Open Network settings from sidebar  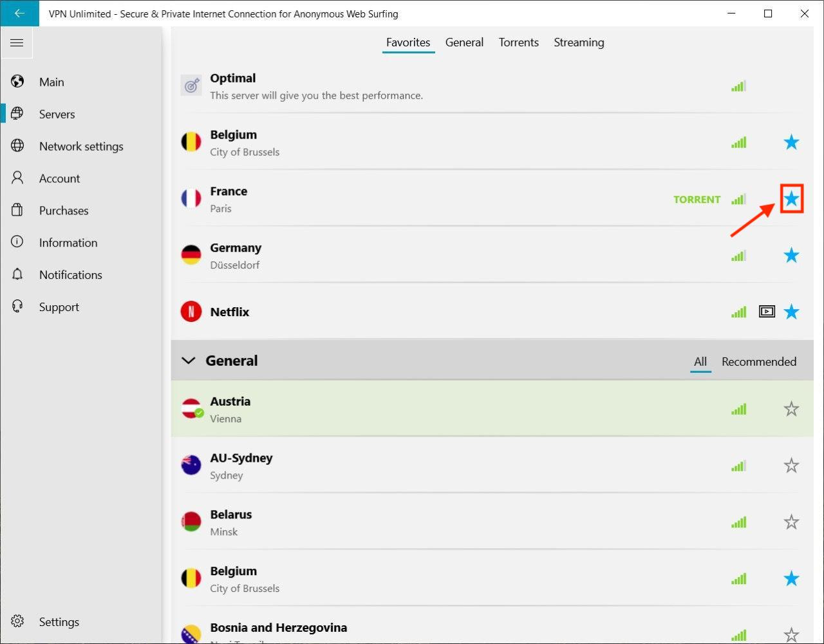pyautogui.click(x=80, y=146)
